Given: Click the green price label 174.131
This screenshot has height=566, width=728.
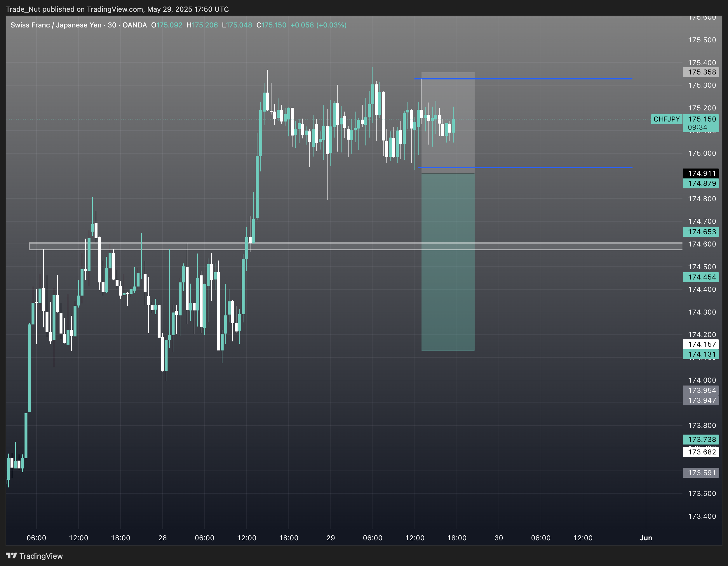Looking at the screenshot, I should [x=701, y=354].
